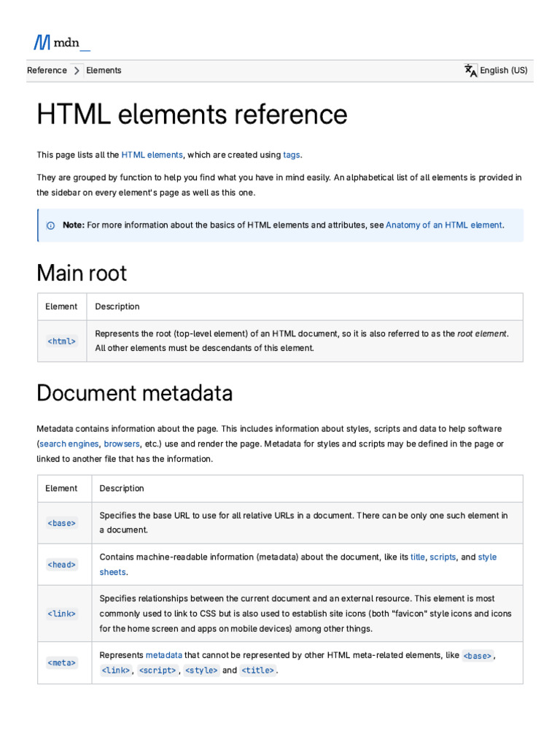Image resolution: width=560 pixels, height=747 pixels.
Task: Click the language translate icon
Action: [471, 70]
